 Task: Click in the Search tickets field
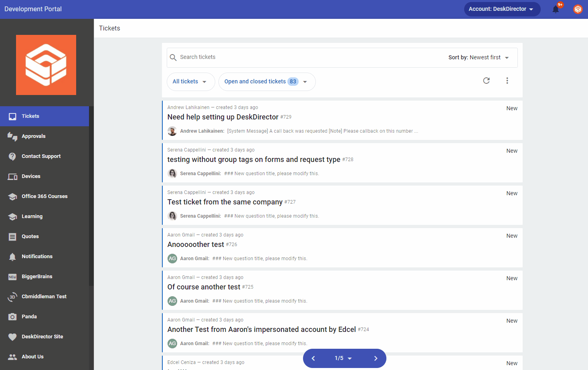click(x=309, y=57)
